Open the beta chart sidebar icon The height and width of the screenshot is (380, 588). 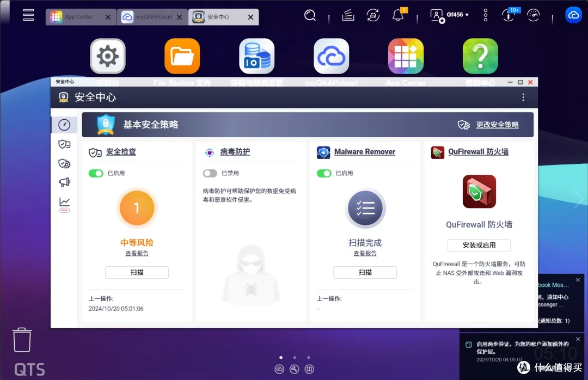(64, 205)
